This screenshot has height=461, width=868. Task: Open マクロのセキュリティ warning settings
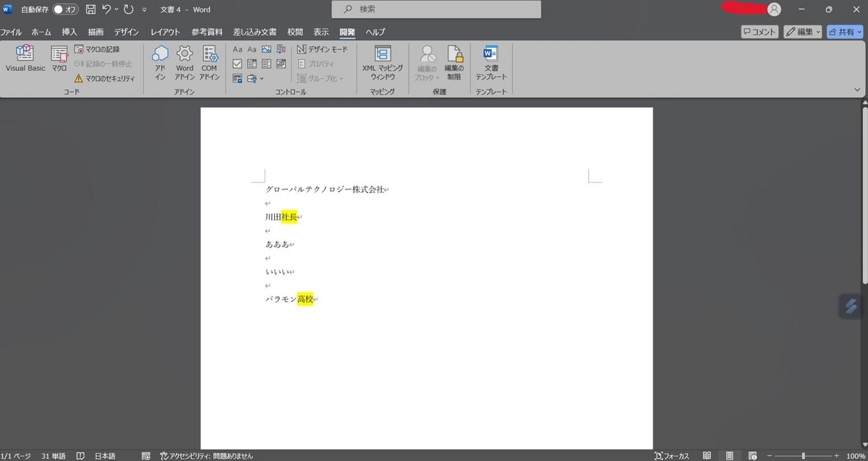(x=105, y=78)
